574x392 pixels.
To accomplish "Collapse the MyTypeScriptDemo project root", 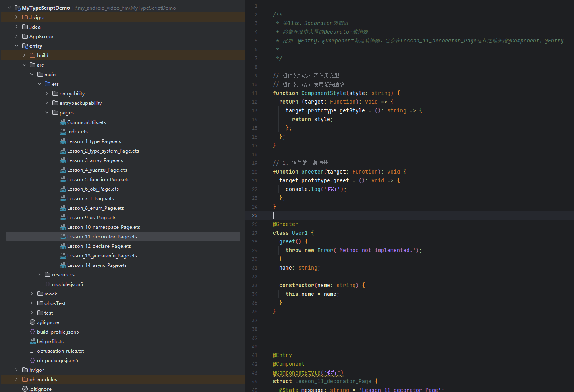I will click(9, 8).
